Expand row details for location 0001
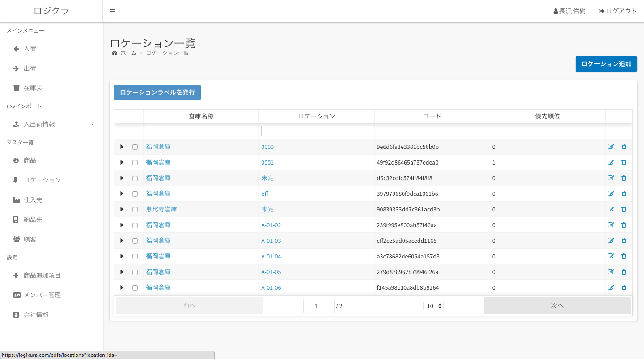The image size is (644, 359). tap(122, 162)
